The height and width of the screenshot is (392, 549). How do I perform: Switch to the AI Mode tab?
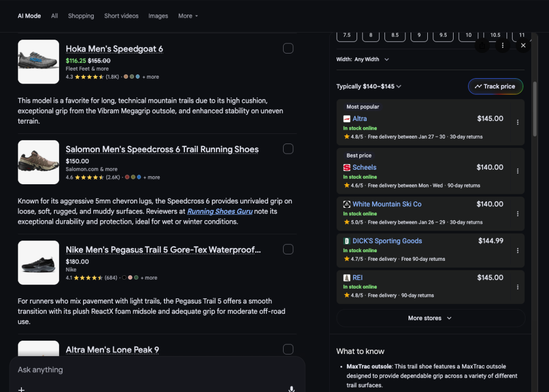tap(29, 16)
